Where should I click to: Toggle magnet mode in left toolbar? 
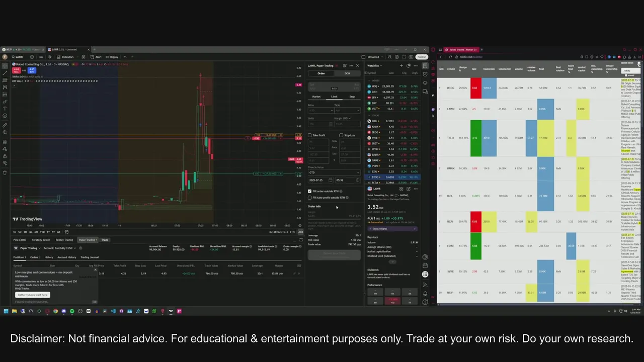tap(5, 142)
